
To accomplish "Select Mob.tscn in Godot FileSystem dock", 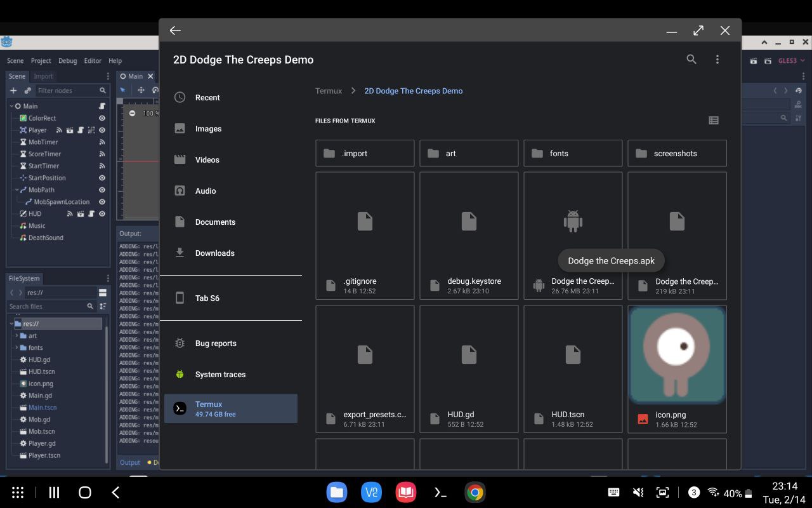I will click(x=42, y=431).
